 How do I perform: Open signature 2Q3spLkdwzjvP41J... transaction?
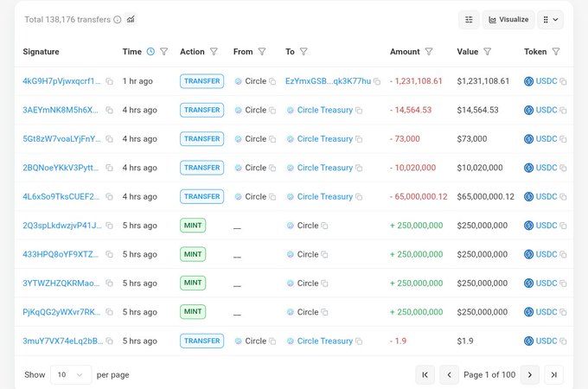coord(62,226)
